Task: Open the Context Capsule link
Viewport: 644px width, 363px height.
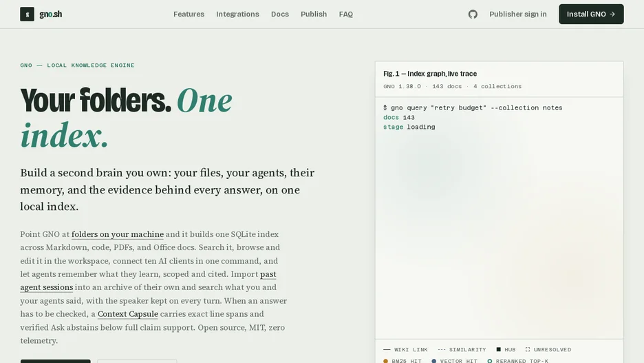Action: [x=128, y=313]
